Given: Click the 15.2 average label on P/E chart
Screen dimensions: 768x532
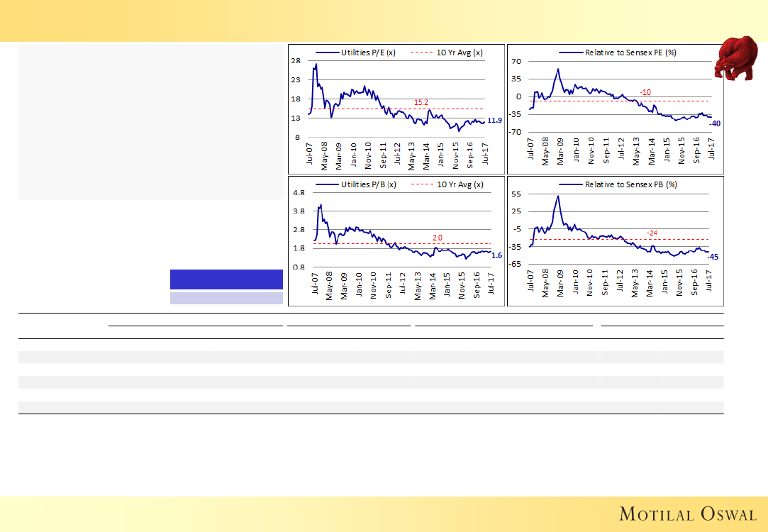Looking at the screenshot, I should (421, 103).
